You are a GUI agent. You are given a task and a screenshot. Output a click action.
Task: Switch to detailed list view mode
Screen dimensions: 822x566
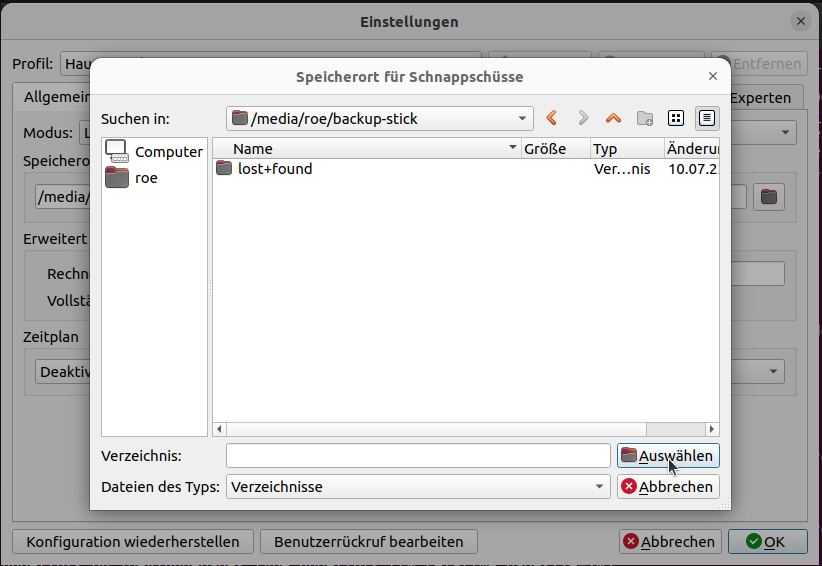pyautogui.click(x=707, y=118)
